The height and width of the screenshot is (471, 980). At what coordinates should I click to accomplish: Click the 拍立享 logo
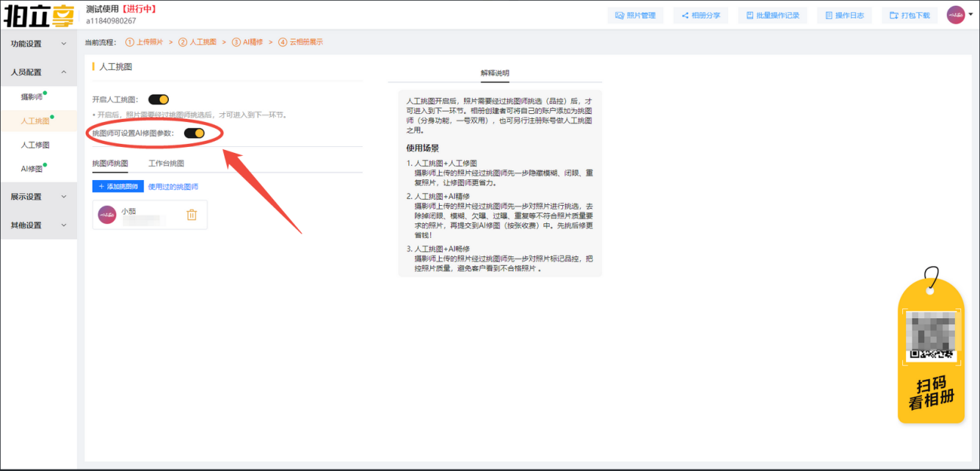[38, 15]
